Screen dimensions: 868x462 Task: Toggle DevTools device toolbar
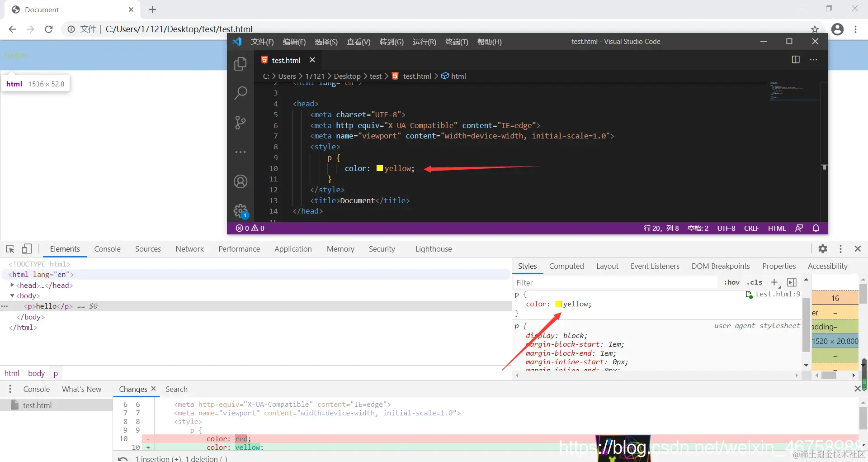[x=27, y=249]
